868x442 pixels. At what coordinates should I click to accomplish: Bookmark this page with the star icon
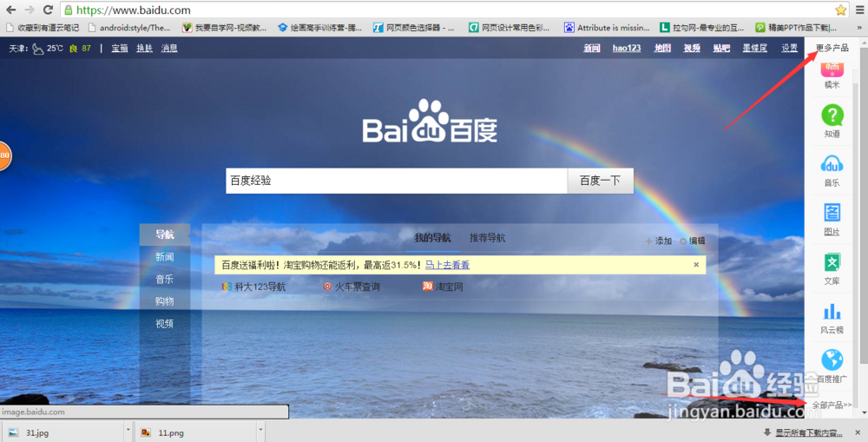(x=840, y=10)
